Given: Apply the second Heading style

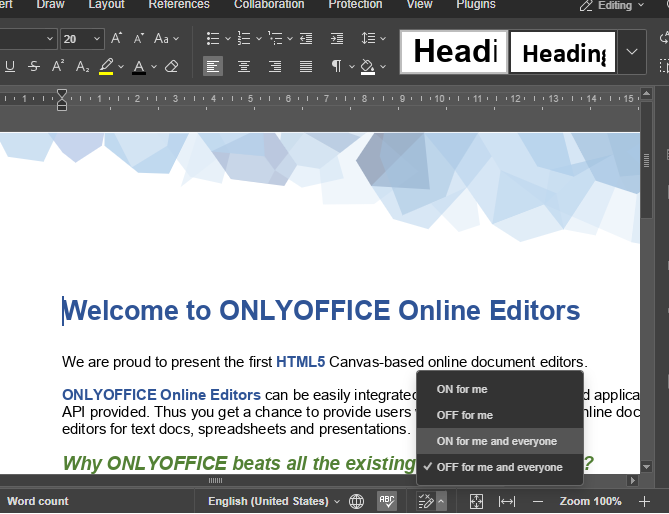Looking at the screenshot, I should [563, 52].
